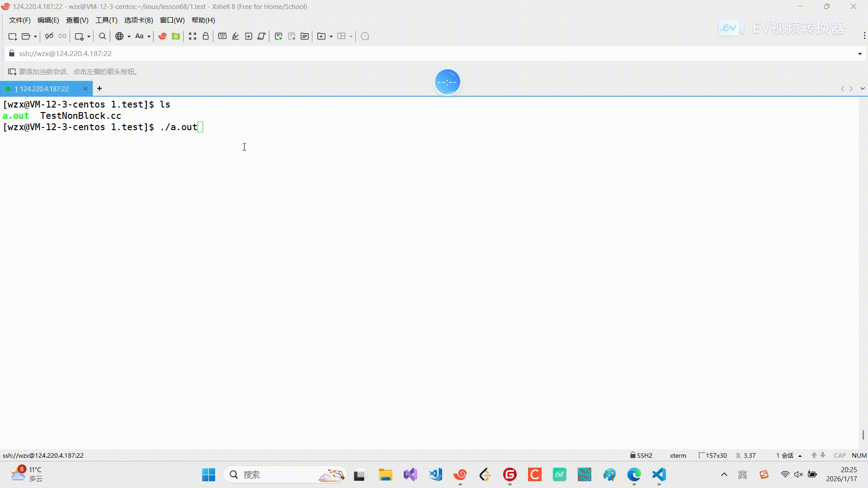868x488 pixels.
Task: Toggle full screen mode icon
Action: (193, 36)
